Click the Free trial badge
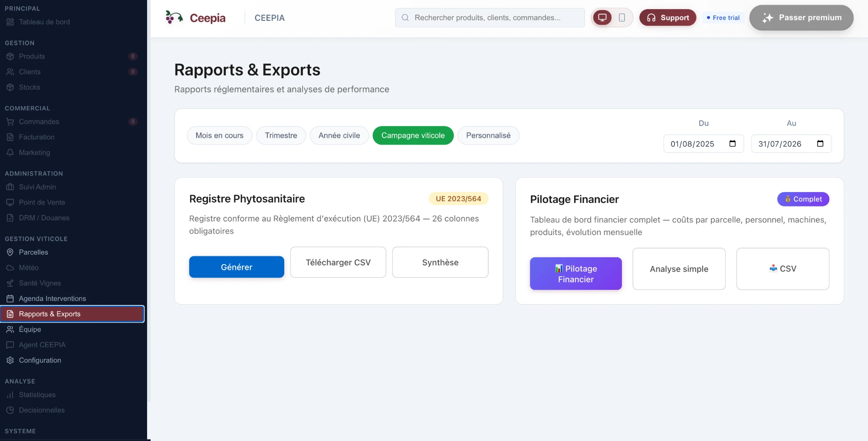This screenshot has height=441, width=868. click(723, 18)
